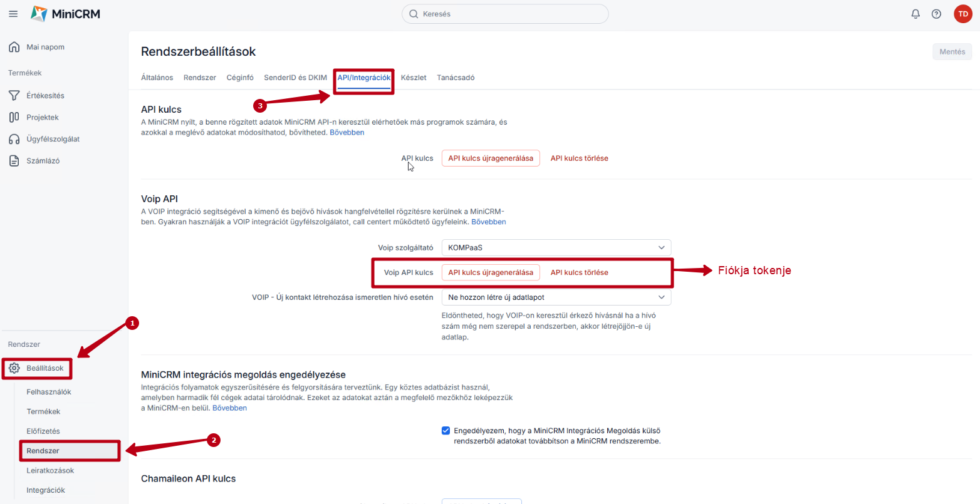Viewport: 980px width, 504px height.
Task: Open Beállítások in the sidebar
Action: (x=45, y=368)
